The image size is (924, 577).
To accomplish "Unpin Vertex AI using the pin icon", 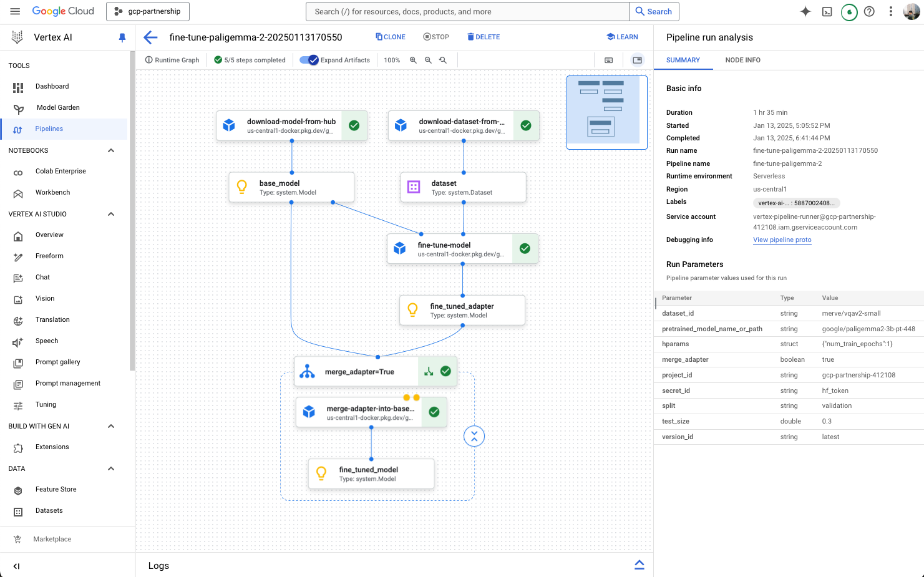I will [x=122, y=37].
